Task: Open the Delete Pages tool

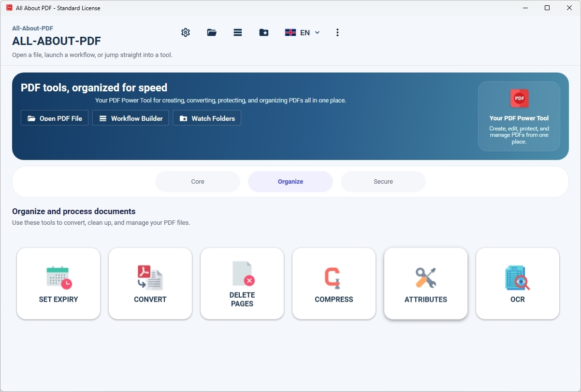Action: (242, 284)
